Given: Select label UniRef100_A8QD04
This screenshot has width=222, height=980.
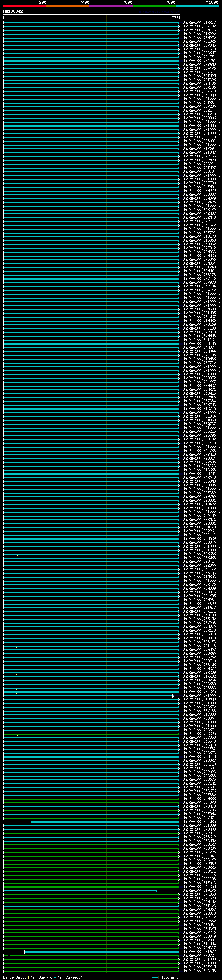Looking at the screenshot, I should pyautogui.click(x=199, y=719).
